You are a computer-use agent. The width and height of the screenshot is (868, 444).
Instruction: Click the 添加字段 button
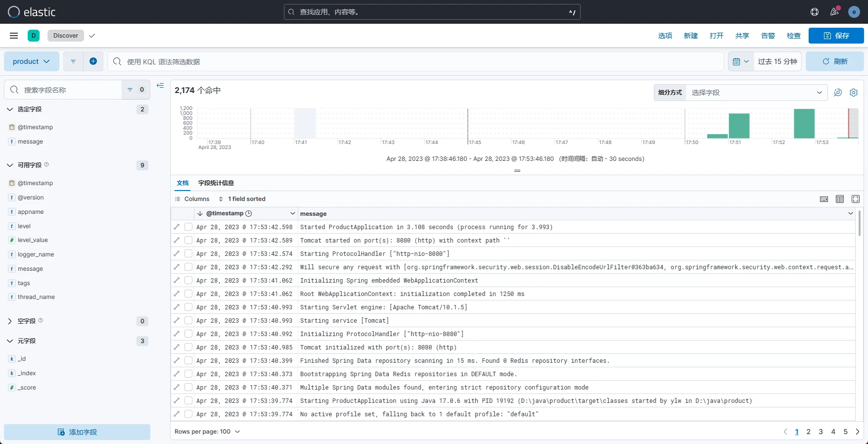pyautogui.click(x=77, y=432)
